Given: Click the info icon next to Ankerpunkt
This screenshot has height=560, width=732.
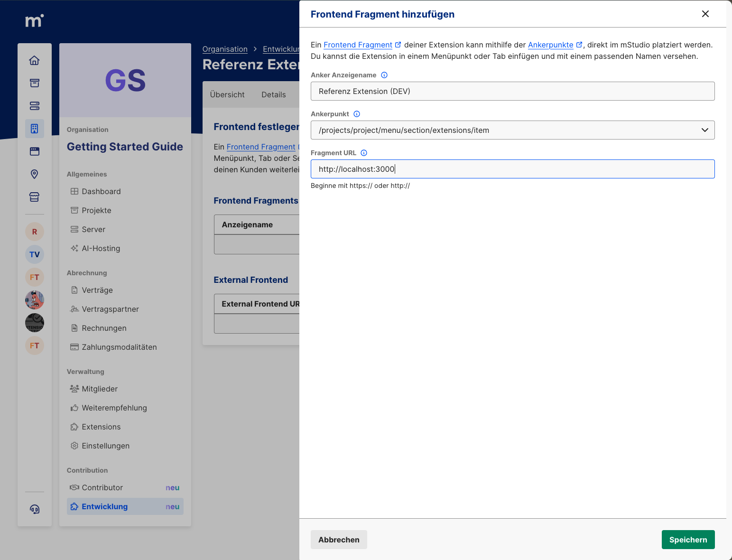Looking at the screenshot, I should click(357, 114).
